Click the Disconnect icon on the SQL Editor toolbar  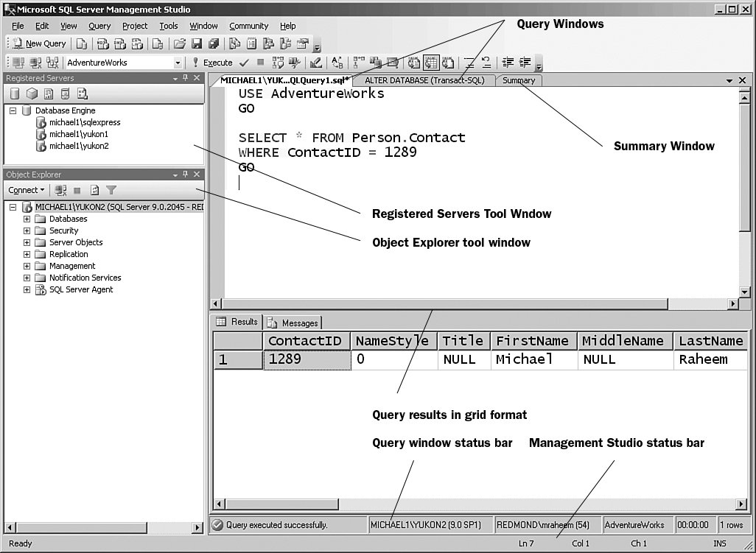click(35, 63)
